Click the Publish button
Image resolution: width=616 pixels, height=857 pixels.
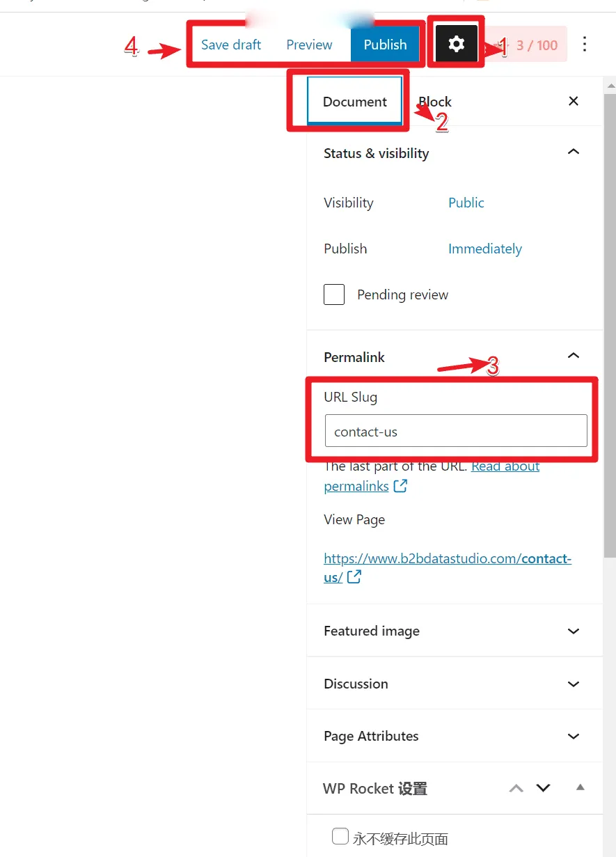pos(385,45)
